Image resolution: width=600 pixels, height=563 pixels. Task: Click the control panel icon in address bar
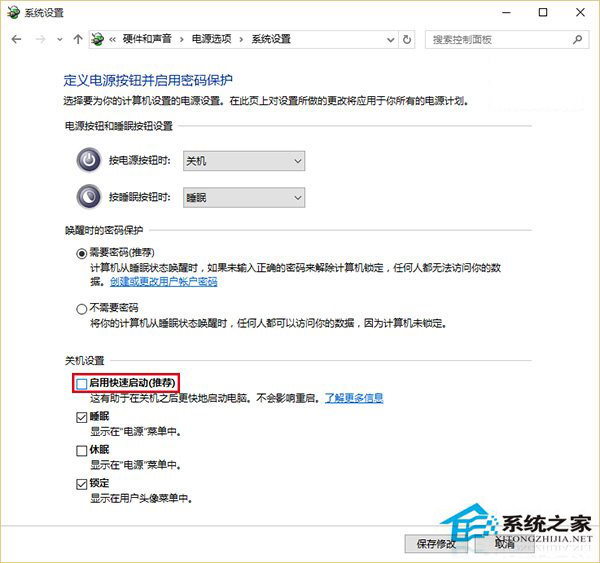[98, 39]
